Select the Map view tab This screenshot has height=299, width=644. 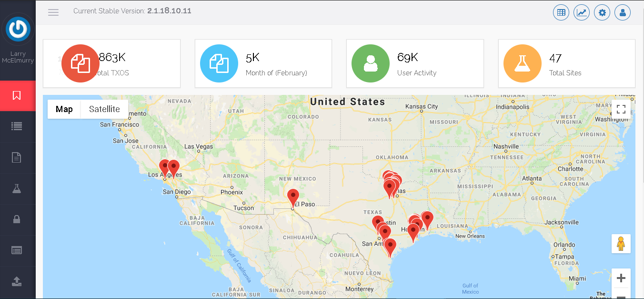pos(64,109)
